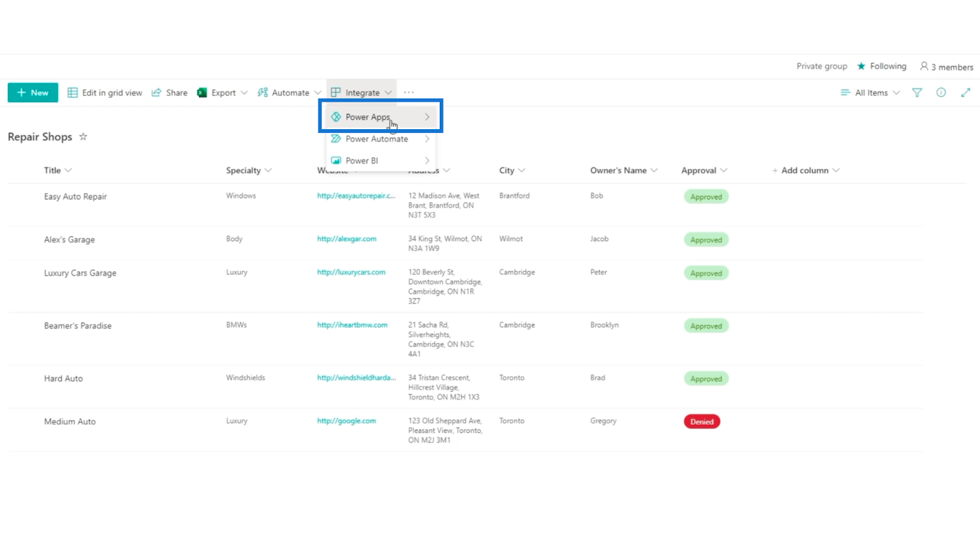The height and width of the screenshot is (549, 980).
Task: Collapse the Integrate dropdown chevron
Action: coord(388,92)
